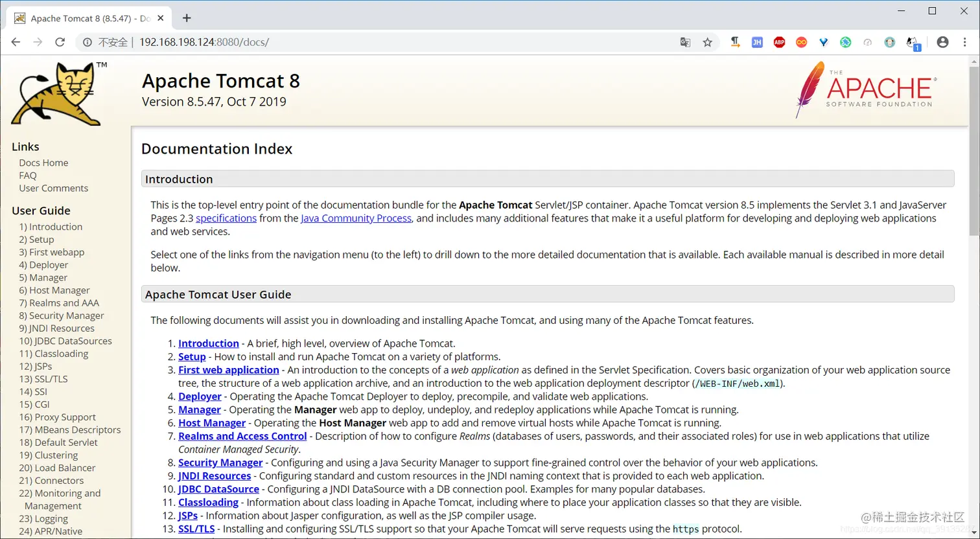Open First web application link in list

(229, 370)
